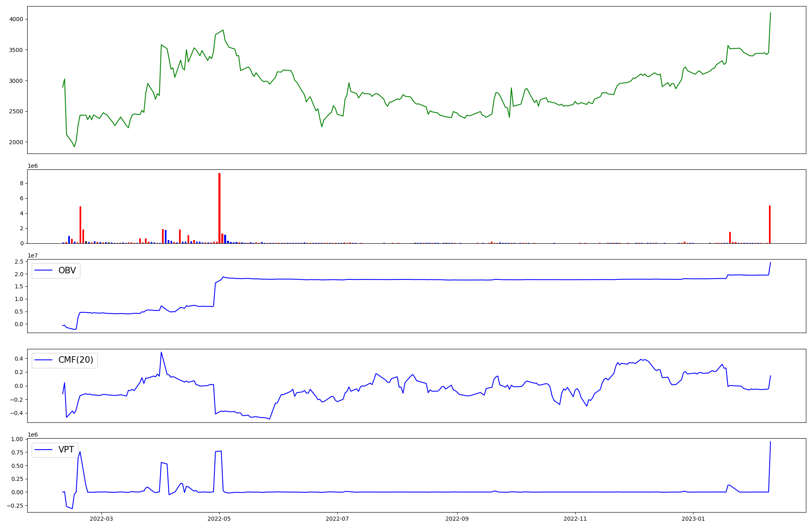Image resolution: width=812 pixels, height=528 pixels.
Task: Select the 2022-07 date tick label
Action: click(x=337, y=519)
